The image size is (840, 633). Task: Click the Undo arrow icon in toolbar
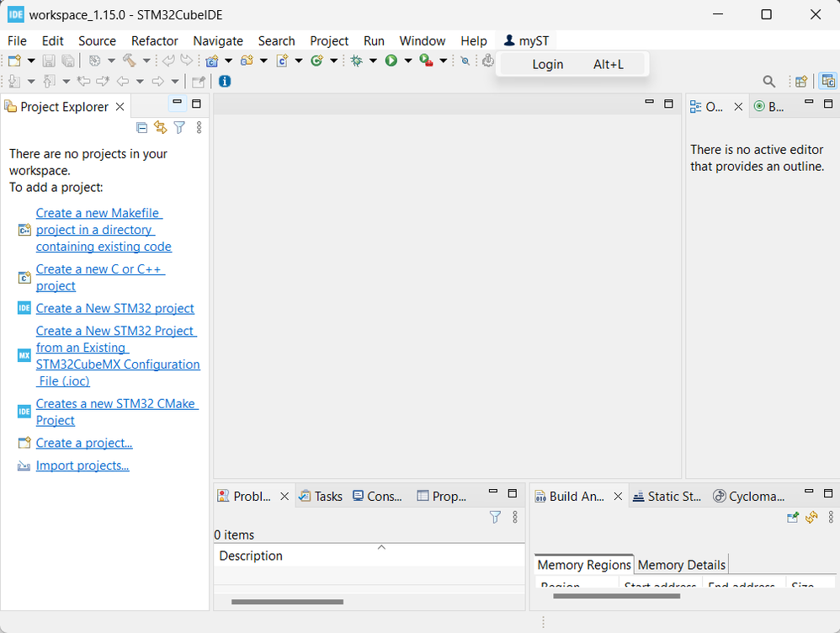click(168, 61)
